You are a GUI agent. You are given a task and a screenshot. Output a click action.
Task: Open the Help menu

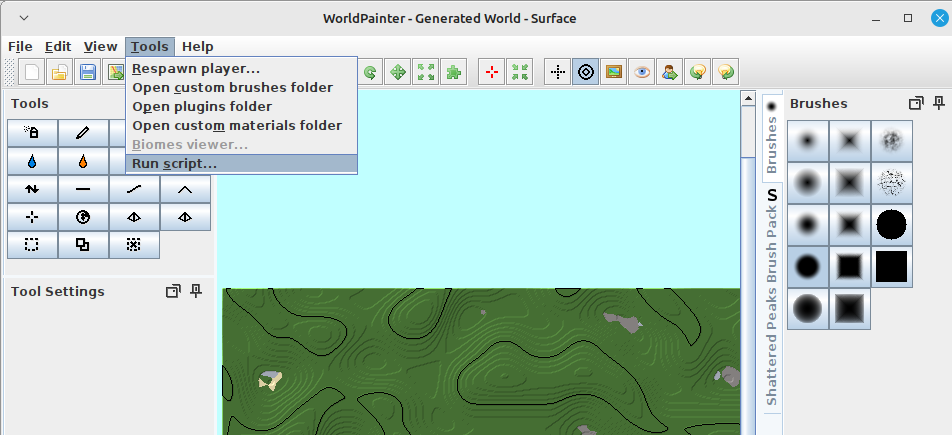197,46
